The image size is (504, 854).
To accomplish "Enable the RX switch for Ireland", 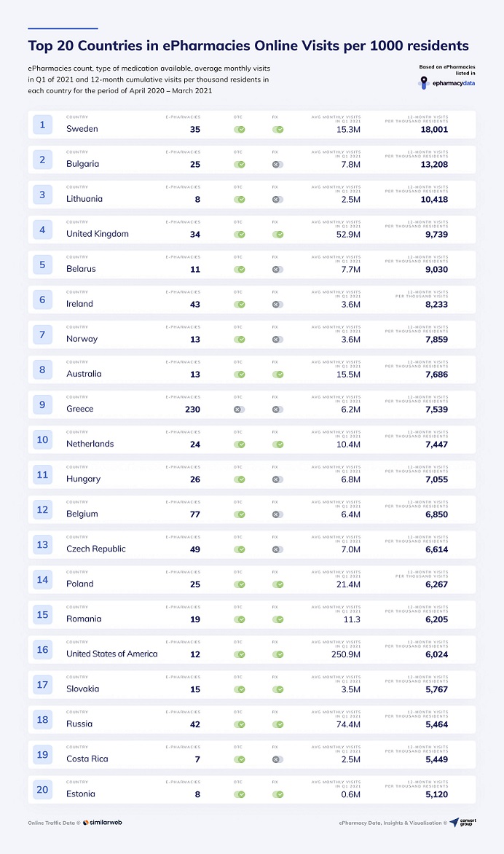I will pos(277,305).
